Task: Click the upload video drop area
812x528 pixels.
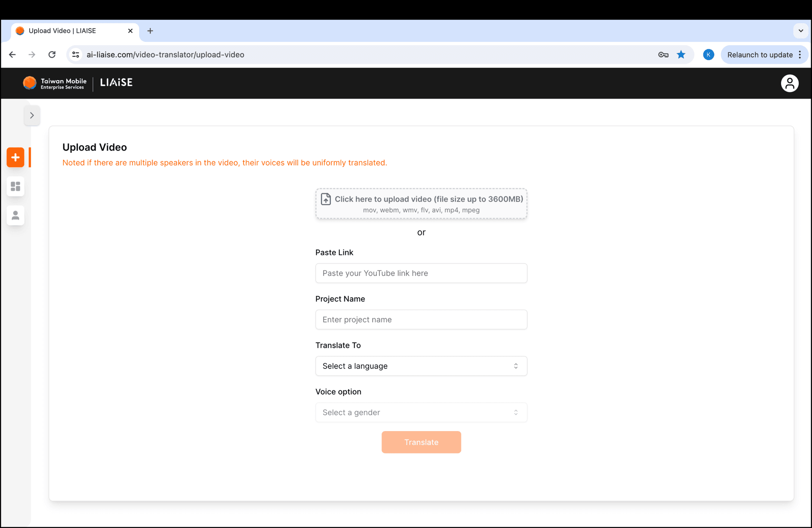Action: click(421, 203)
